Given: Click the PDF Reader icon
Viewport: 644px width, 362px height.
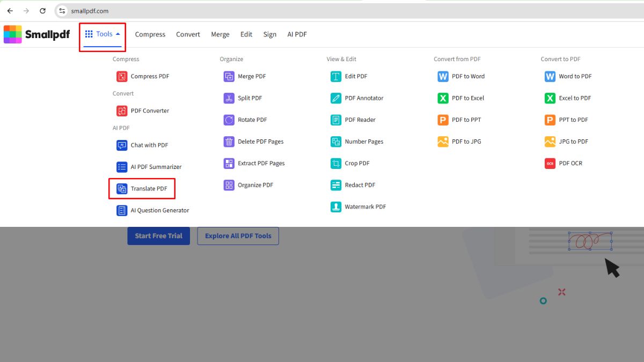Looking at the screenshot, I should point(336,120).
